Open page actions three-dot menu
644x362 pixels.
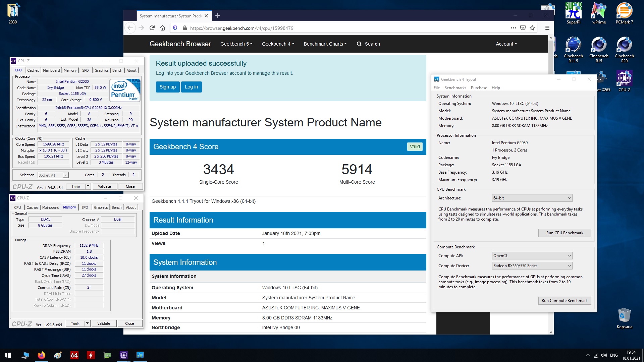[513, 28]
